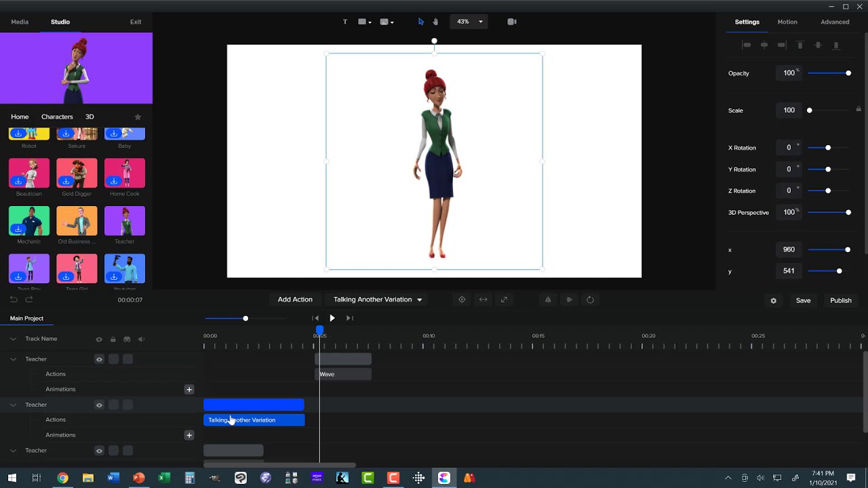This screenshot has height=488, width=868.
Task: Click the camera record icon
Action: [512, 22]
